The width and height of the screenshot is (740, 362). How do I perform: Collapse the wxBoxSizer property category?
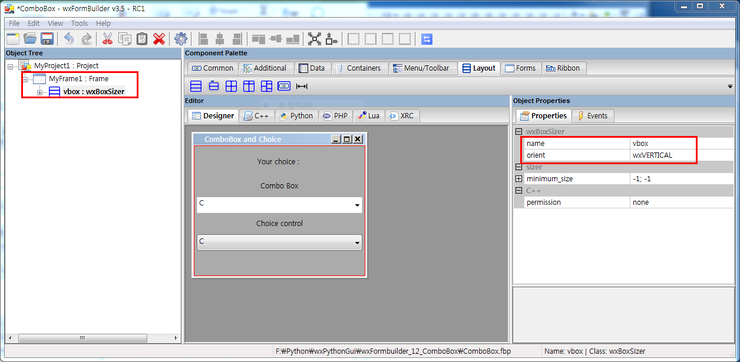point(519,132)
